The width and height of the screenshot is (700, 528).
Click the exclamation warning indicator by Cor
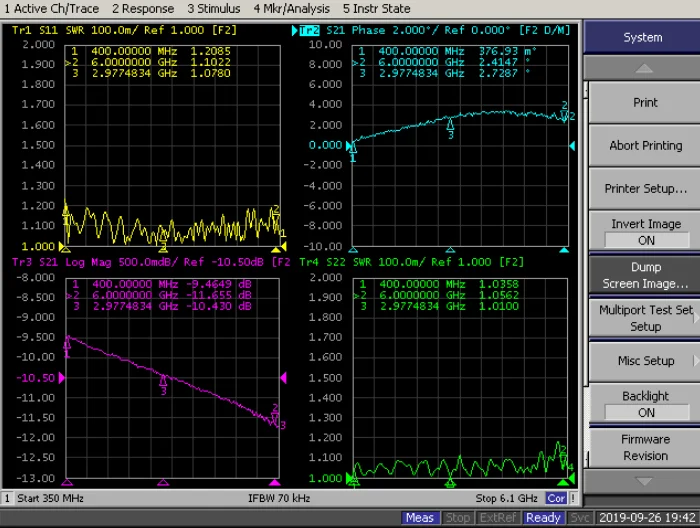point(573,498)
